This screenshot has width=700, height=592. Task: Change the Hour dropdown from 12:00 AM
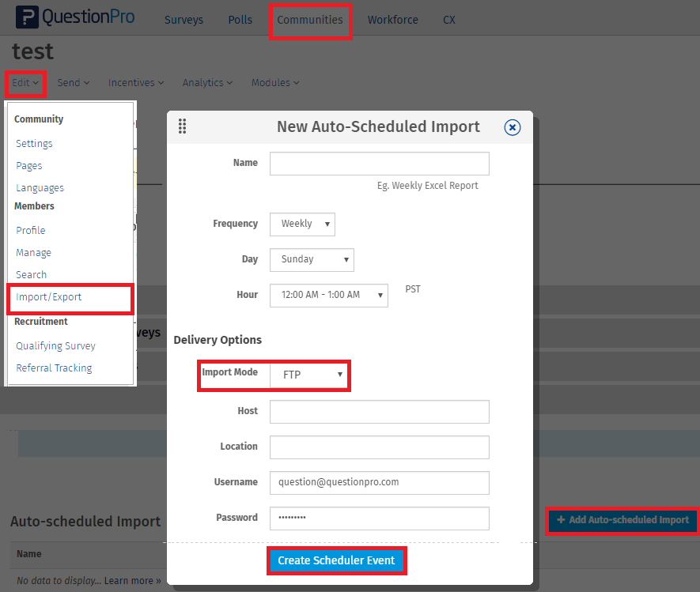tap(329, 295)
